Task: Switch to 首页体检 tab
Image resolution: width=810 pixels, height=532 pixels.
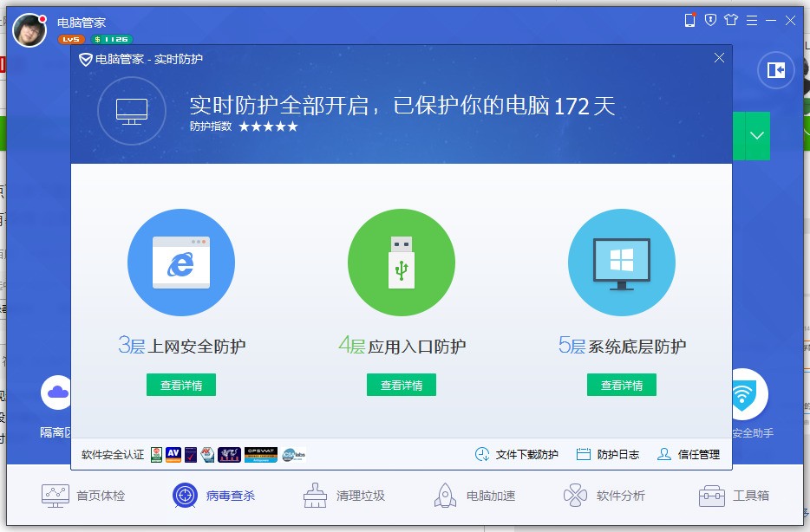Action: click(83, 496)
